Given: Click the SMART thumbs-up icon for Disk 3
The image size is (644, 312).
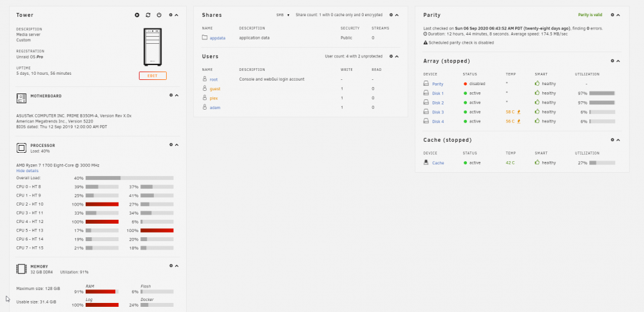Looking at the screenshot, I should click(537, 112).
